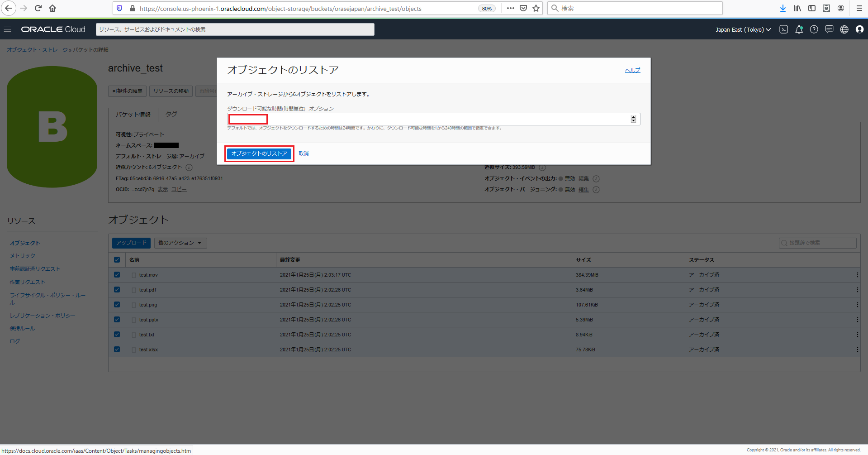Click the 可視性の編集 button
This screenshot has width=868, height=455.
click(x=127, y=91)
